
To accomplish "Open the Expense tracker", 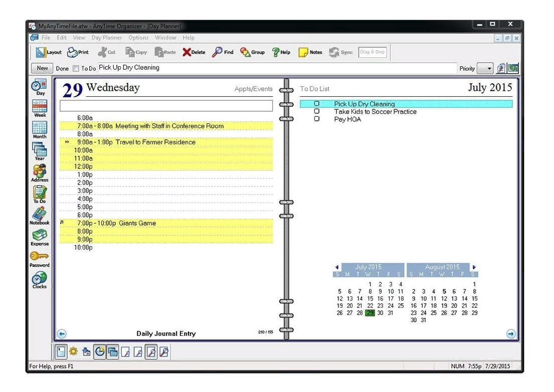I will pyautogui.click(x=39, y=237).
